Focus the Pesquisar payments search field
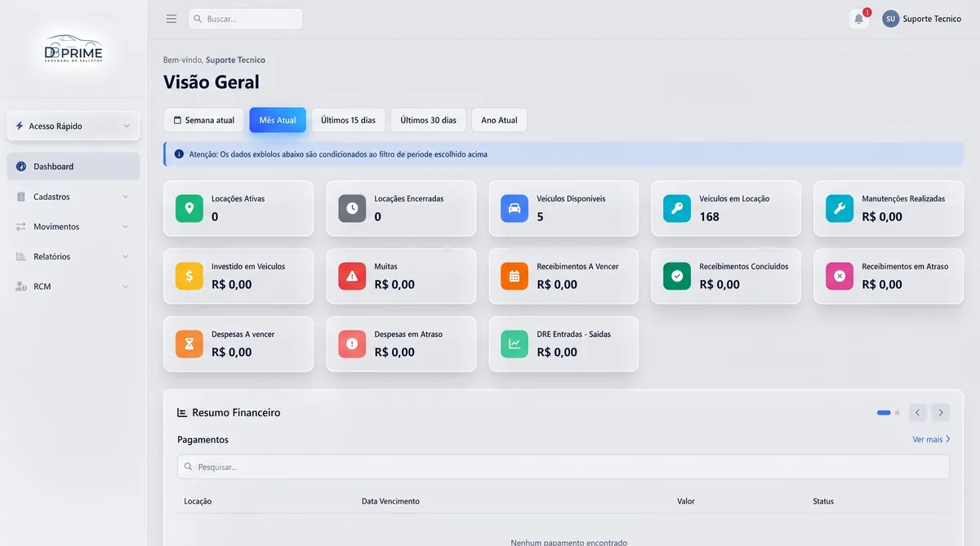This screenshot has height=546, width=980. tap(563, 467)
